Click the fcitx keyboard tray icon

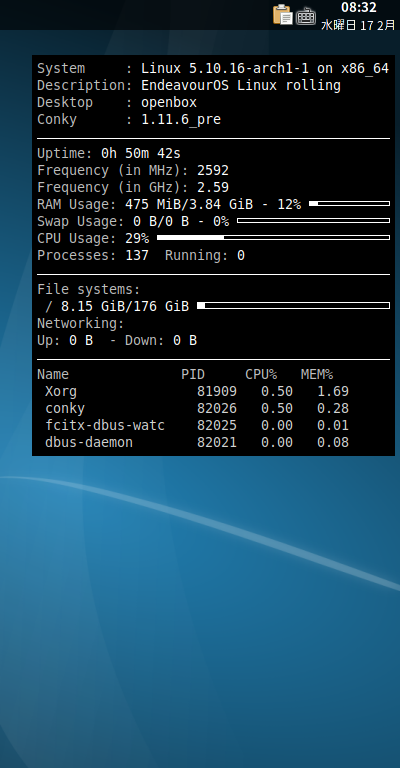pos(306,16)
